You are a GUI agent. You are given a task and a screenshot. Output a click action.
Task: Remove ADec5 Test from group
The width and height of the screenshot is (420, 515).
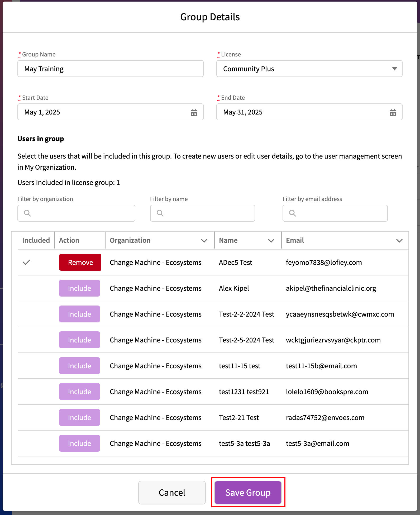tap(80, 262)
